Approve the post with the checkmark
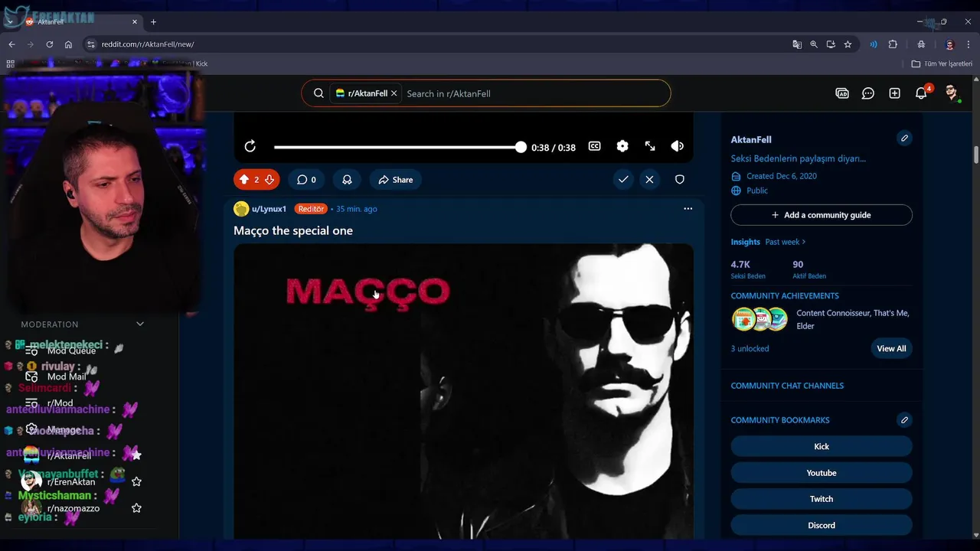 [623, 179]
